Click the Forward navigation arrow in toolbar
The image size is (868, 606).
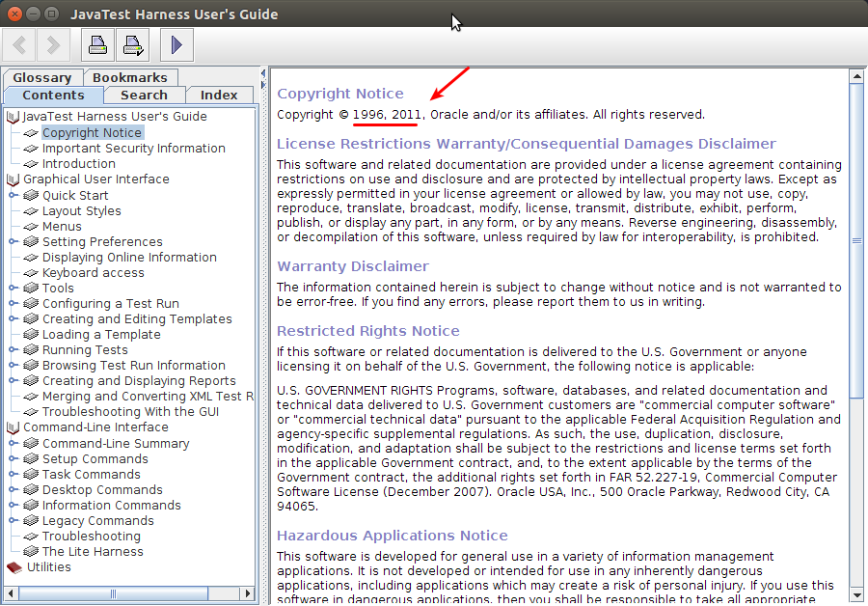pos(53,44)
